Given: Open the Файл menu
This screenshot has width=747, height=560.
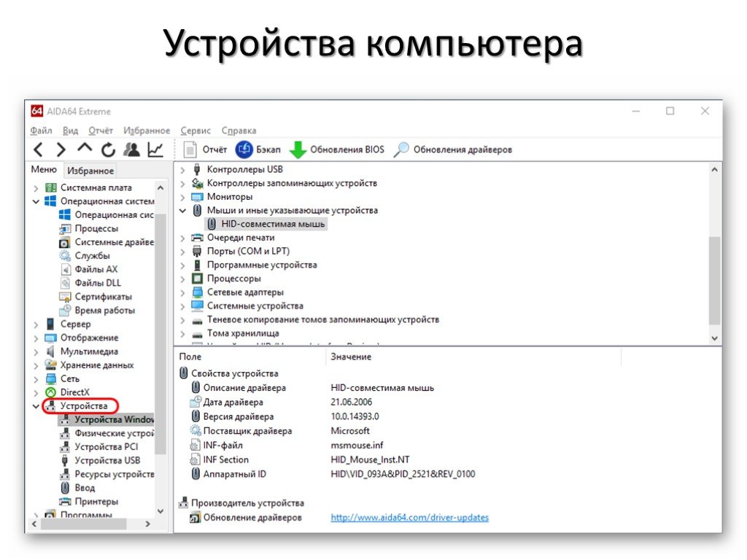Looking at the screenshot, I should (41, 131).
